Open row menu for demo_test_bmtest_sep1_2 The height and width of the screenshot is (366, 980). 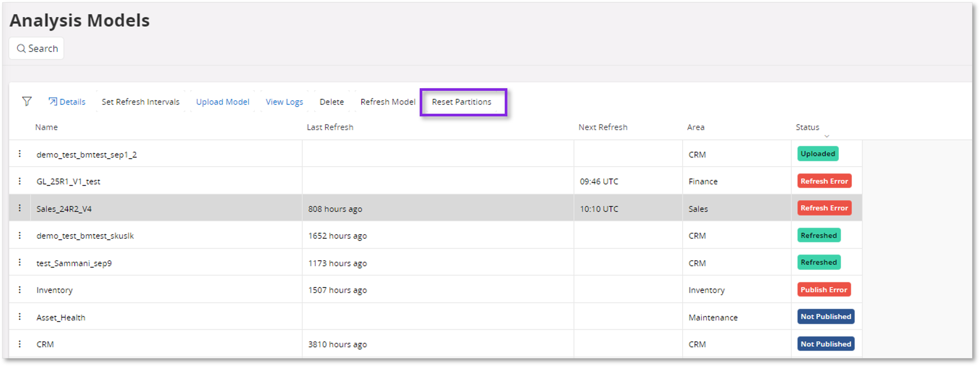(20, 154)
